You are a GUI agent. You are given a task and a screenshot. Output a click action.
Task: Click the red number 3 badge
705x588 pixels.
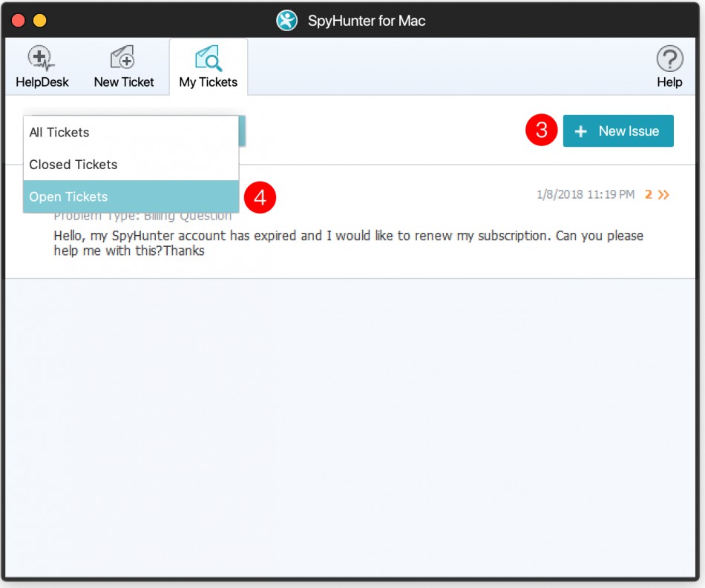[x=542, y=131]
